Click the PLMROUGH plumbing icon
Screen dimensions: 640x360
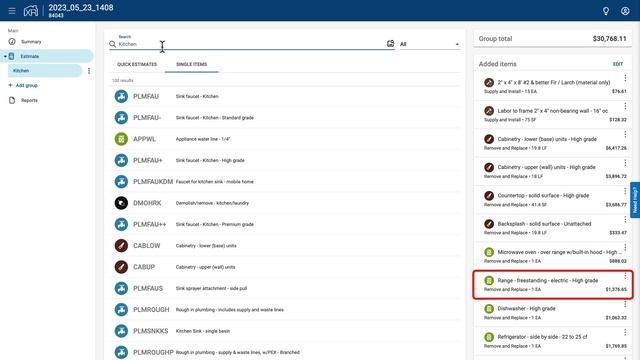121,309
